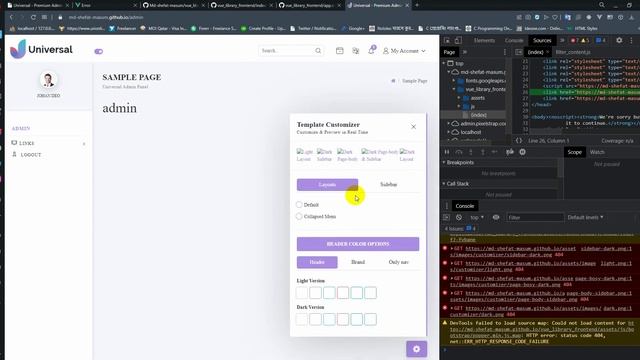
Task: Open the template customizer gear button
Action: [x=416, y=349]
